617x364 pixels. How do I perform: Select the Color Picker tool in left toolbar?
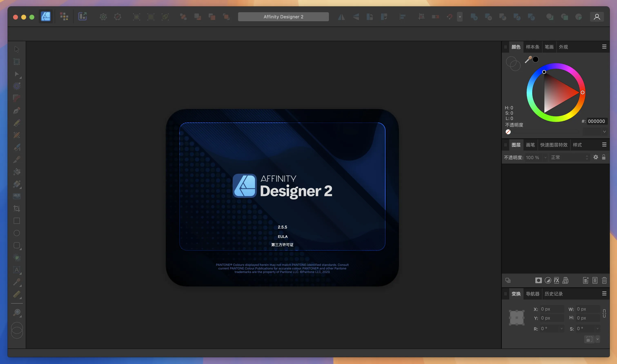point(17,282)
